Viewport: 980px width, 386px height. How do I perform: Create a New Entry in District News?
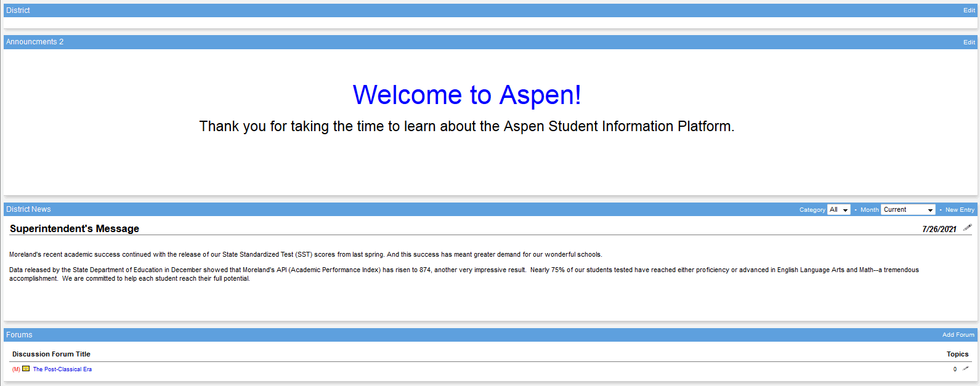[960, 210]
